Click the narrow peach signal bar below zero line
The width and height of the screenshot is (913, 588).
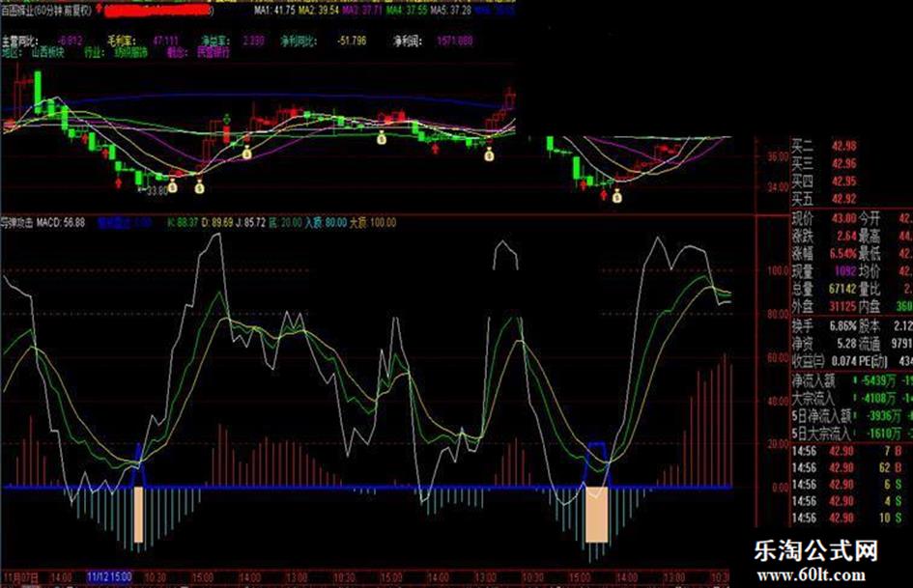point(138,516)
